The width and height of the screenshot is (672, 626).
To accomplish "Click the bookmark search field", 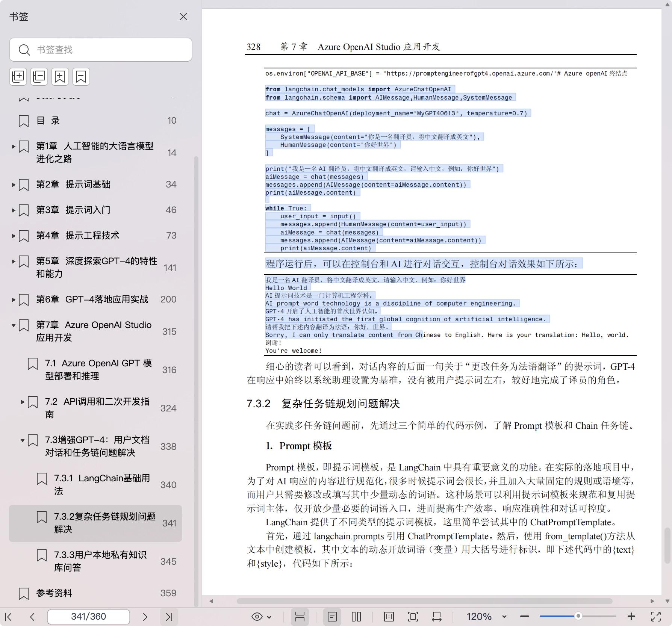I will coord(100,50).
